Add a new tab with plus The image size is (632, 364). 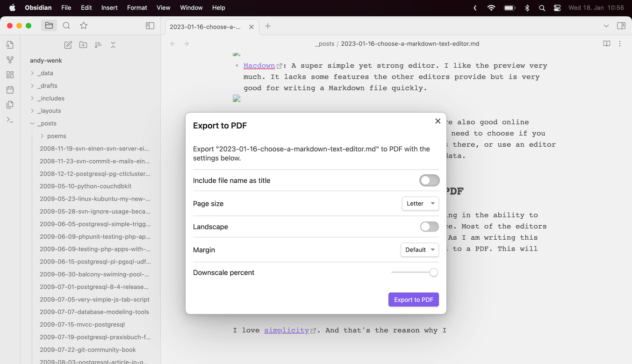pos(268,26)
